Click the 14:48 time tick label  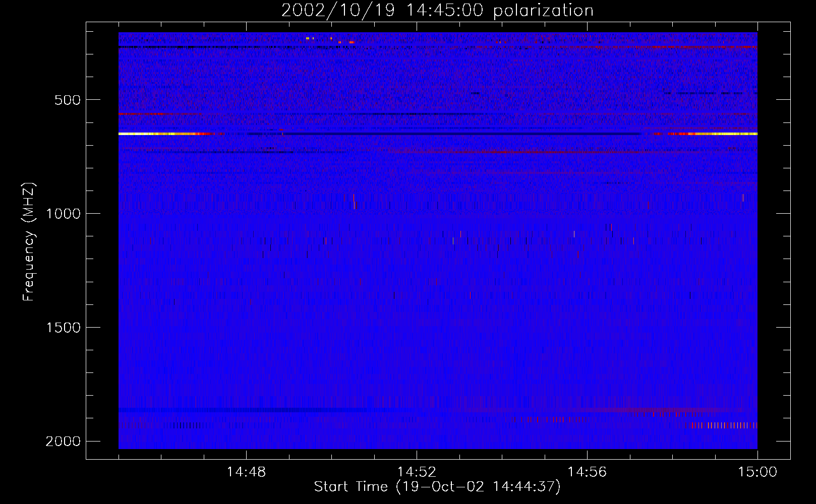point(246,472)
